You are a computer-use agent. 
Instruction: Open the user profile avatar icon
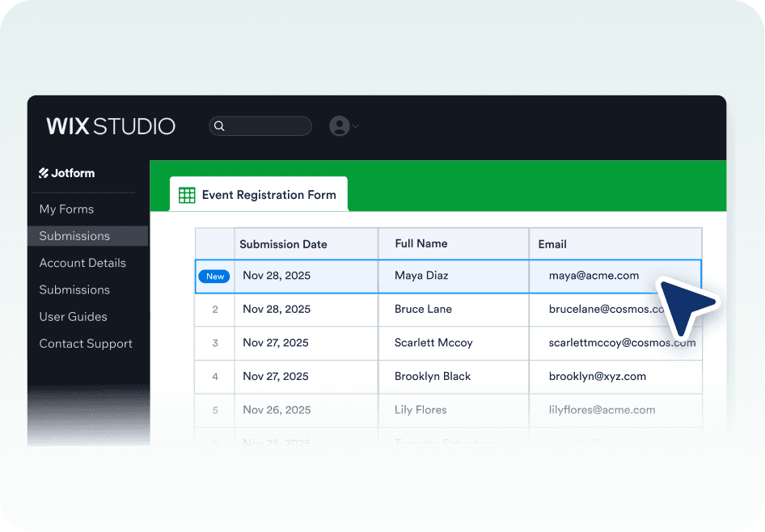click(340, 126)
